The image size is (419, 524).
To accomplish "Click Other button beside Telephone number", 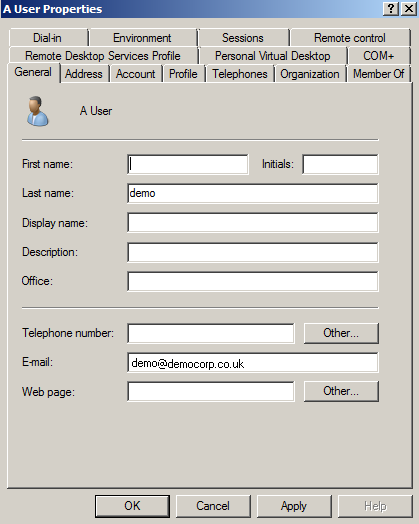I will [x=341, y=333].
